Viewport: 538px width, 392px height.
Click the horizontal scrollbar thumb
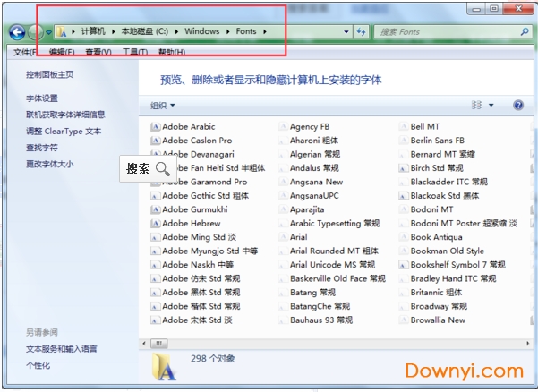pos(158,343)
